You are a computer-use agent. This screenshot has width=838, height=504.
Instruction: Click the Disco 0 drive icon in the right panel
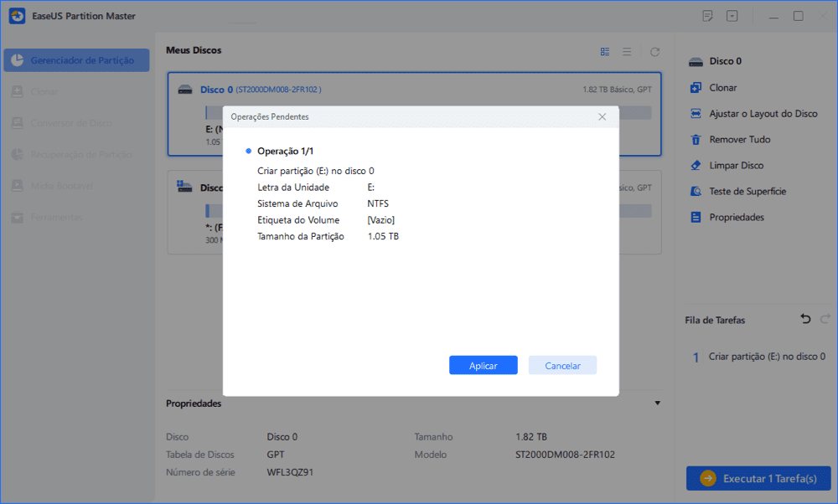696,62
